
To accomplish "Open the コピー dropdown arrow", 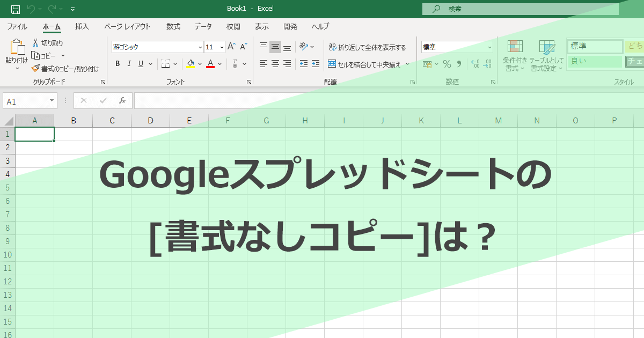I will point(63,55).
